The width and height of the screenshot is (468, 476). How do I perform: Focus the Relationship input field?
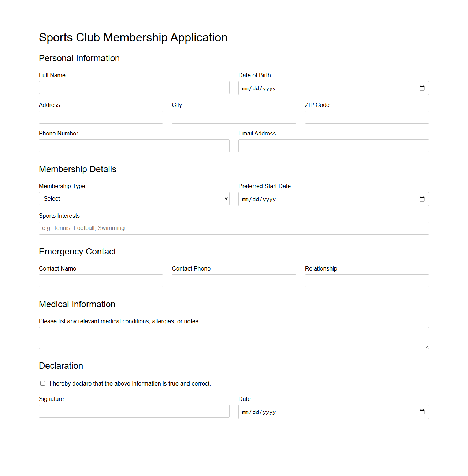(x=367, y=280)
